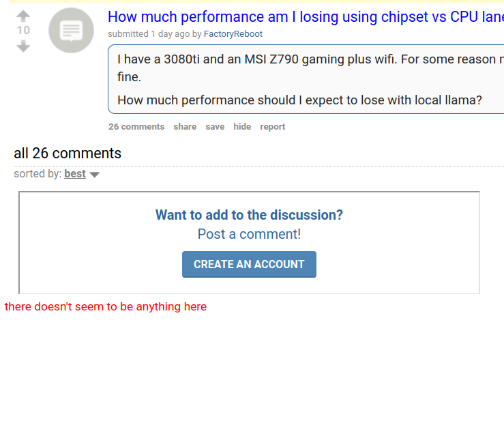The image size is (504, 423).
Task: Click the 'all 26 comments' heading
Action: coord(68,154)
